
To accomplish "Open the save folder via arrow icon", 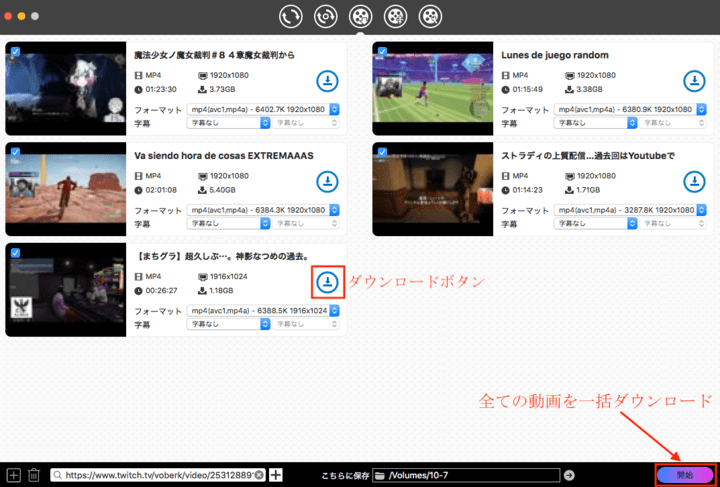I will click(x=570, y=475).
